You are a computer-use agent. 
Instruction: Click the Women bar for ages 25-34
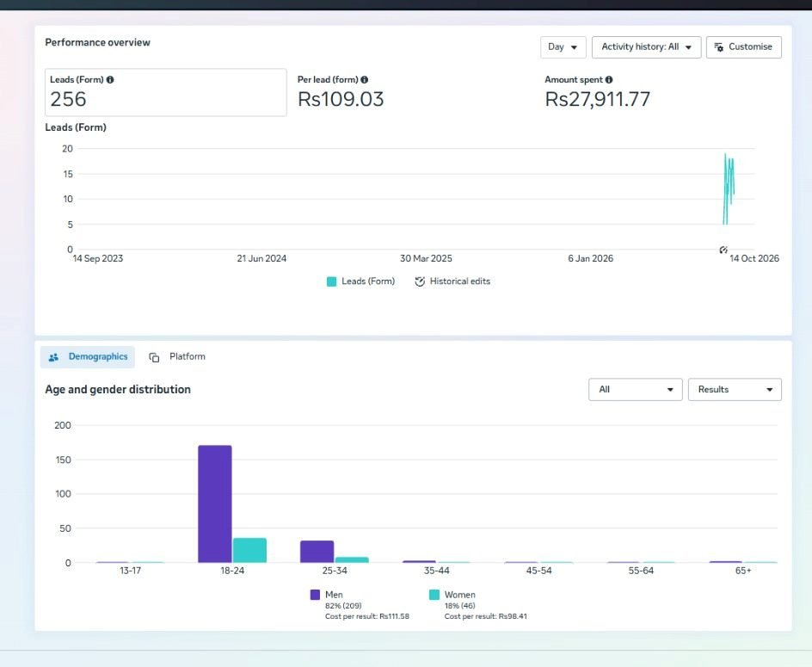[x=352, y=559]
